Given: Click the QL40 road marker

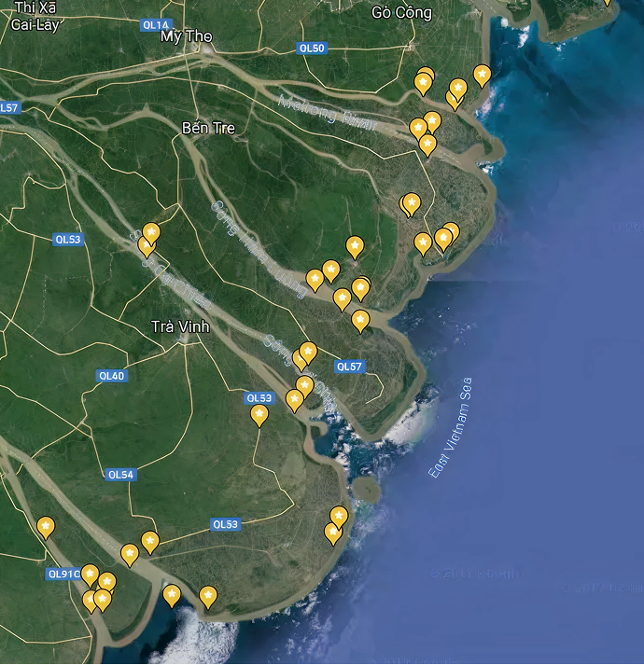Looking at the screenshot, I should [x=111, y=376].
